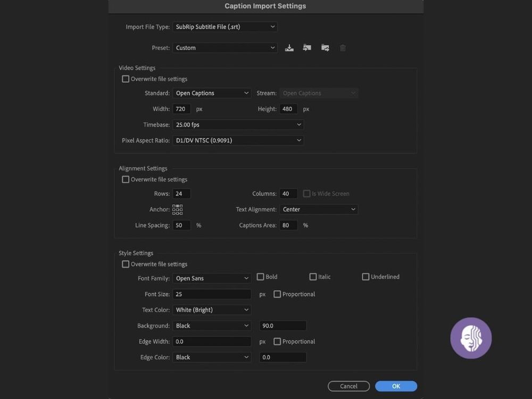
Task: Toggle the Bold font style checkbox
Action: tap(261, 277)
